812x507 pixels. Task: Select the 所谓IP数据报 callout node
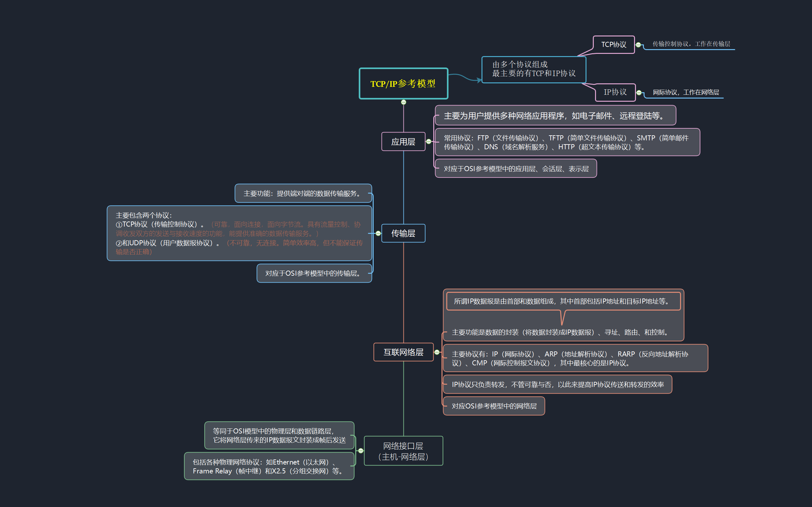563,301
